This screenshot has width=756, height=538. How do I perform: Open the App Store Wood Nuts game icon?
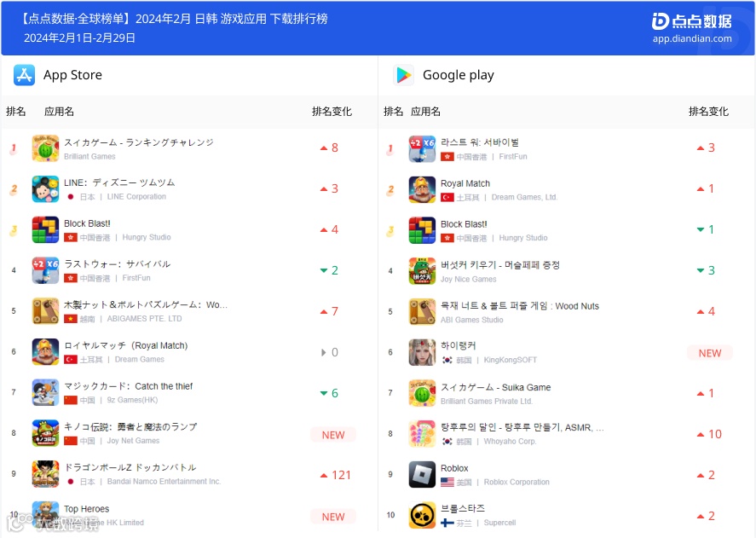point(45,311)
